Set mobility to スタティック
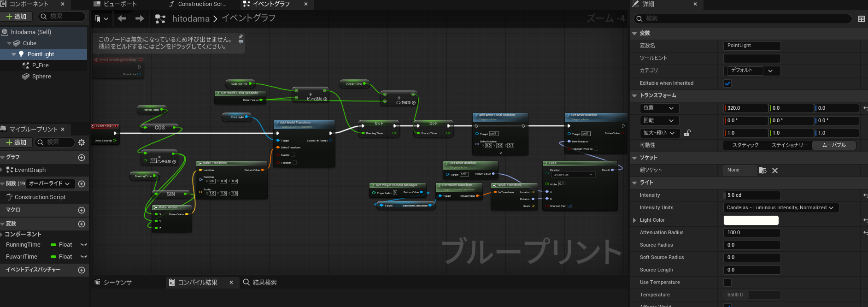Image resolution: width=868 pixels, height=307 pixels. coord(745,145)
